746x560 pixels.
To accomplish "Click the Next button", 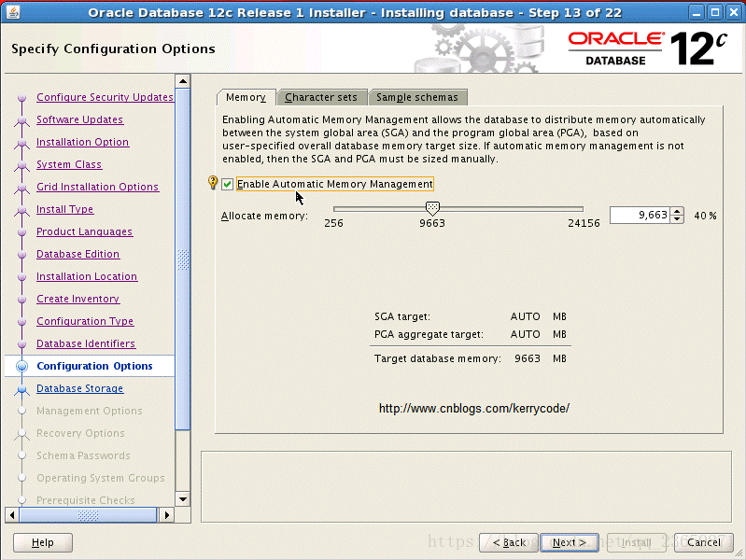I will pyautogui.click(x=569, y=542).
